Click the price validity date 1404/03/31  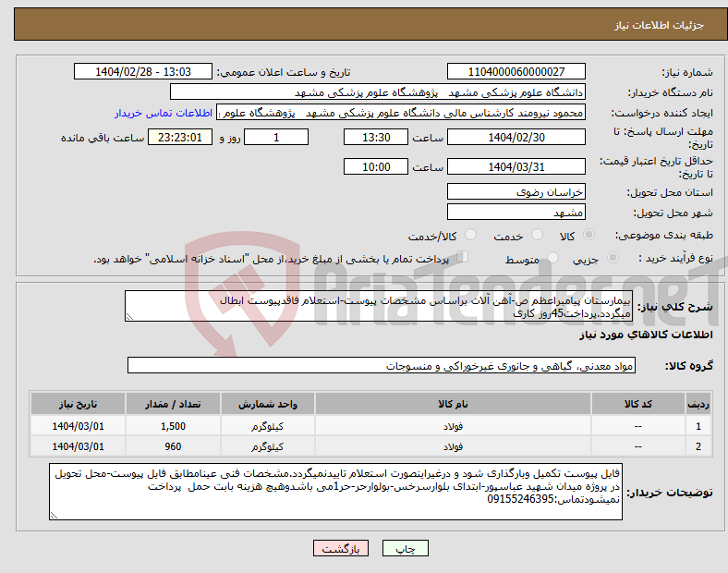coord(516,166)
